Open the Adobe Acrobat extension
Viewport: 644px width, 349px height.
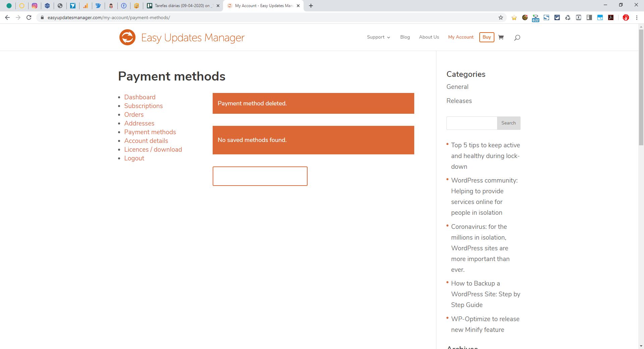[611, 17]
